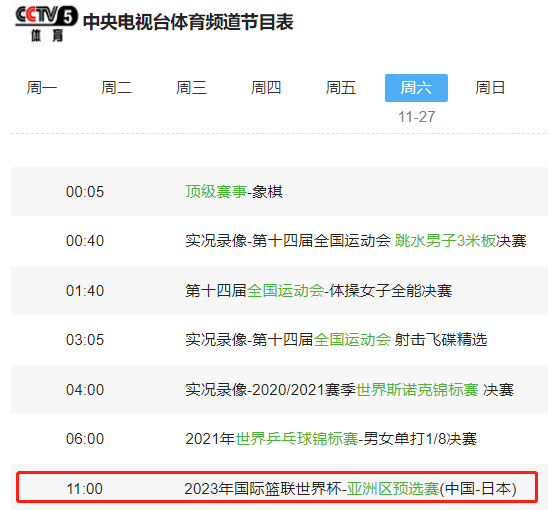Open the 顶级赛事 link
Viewport: 548px width, 510px height.
(x=216, y=192)
